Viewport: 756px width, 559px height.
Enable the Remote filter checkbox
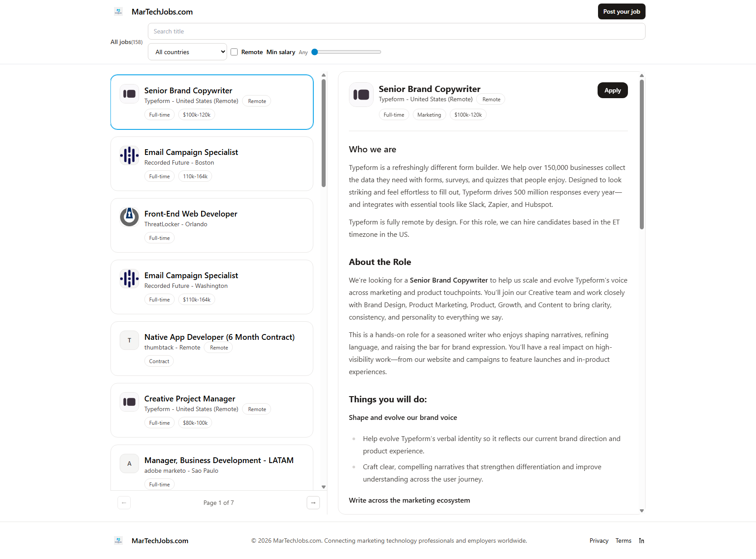[x=234, y=52]
